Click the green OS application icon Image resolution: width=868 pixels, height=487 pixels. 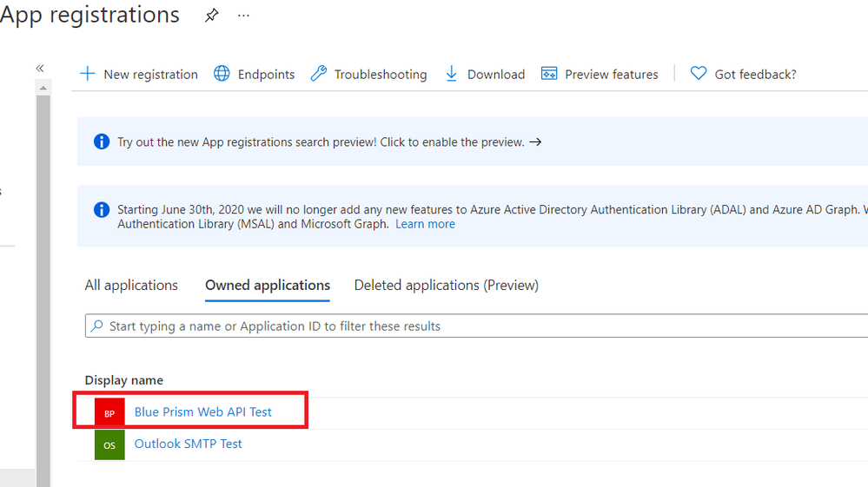pyautogui.click(x=109, y=444)
